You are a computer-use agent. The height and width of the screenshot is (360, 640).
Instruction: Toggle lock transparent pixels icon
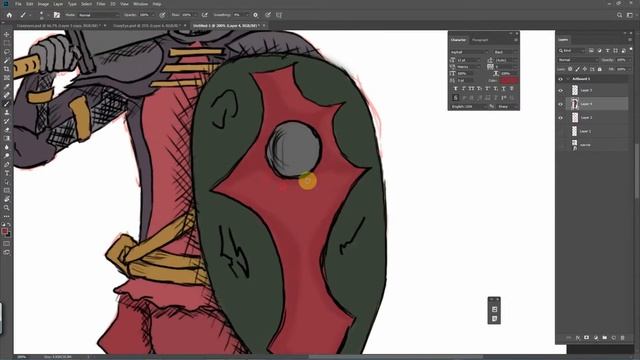[570, 69]
